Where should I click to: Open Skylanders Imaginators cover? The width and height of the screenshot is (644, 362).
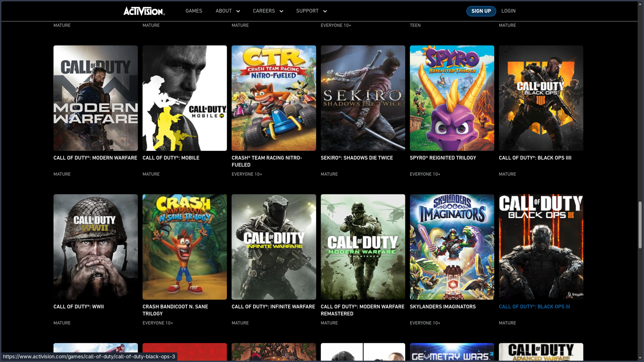[x=452, y=247]
